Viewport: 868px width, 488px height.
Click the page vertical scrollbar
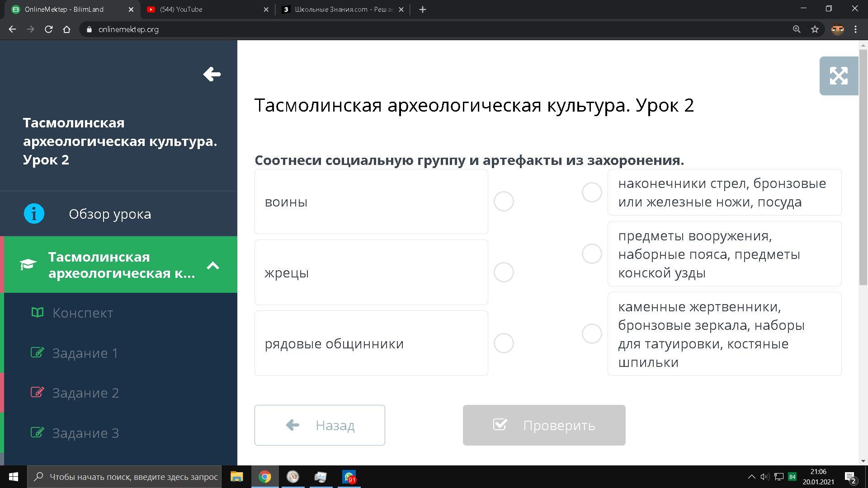[x=863, y=167]
